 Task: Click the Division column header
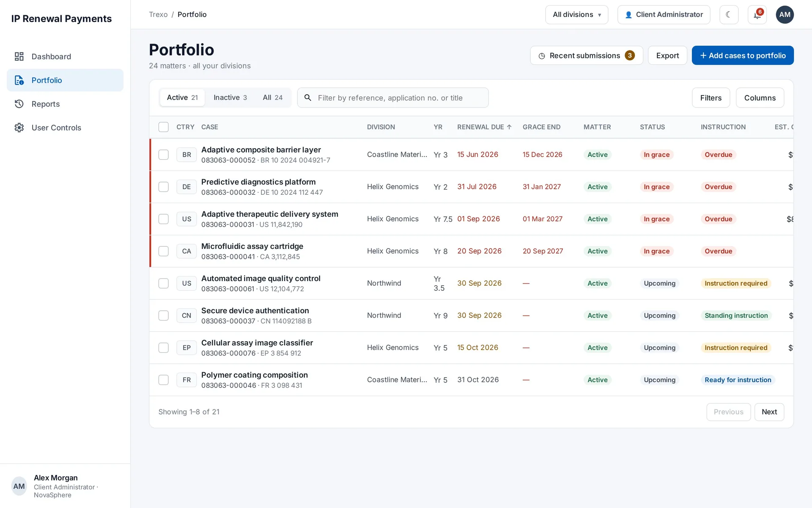click(381, 127)
